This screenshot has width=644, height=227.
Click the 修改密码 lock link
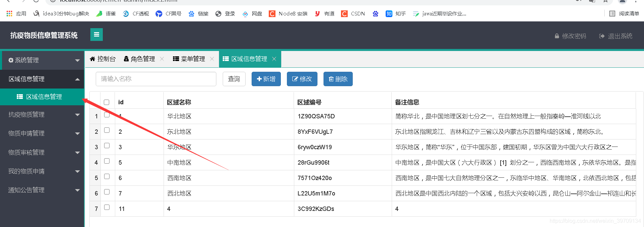(x=570, y=36)
